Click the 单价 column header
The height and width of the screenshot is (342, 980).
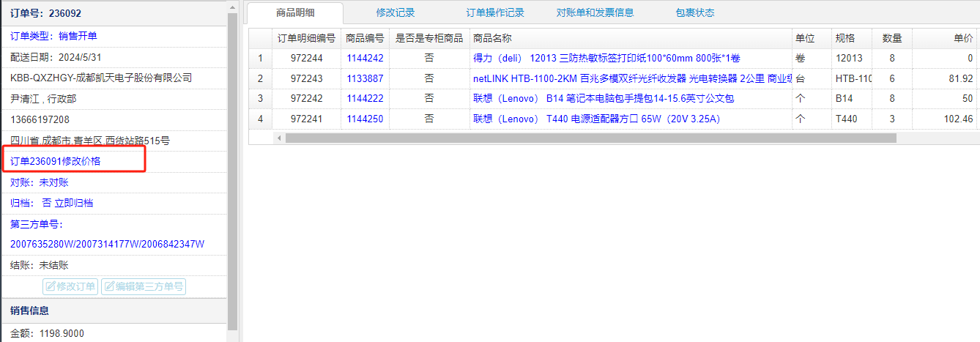click(x=946, y=38)
